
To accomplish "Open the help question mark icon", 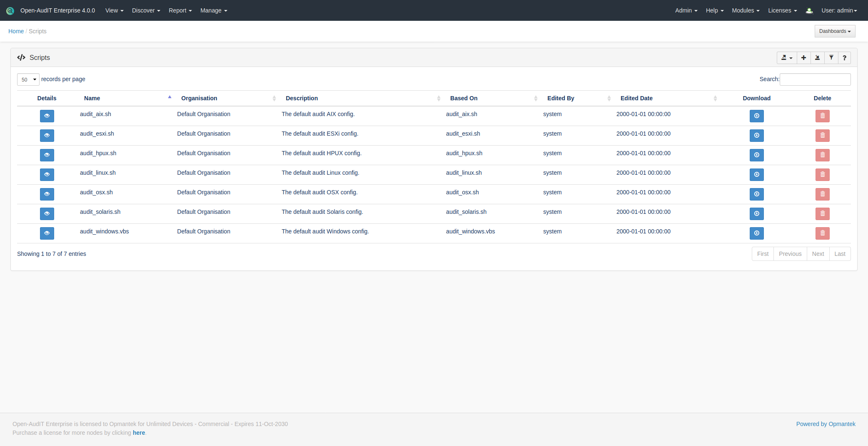I will (844, 58).
